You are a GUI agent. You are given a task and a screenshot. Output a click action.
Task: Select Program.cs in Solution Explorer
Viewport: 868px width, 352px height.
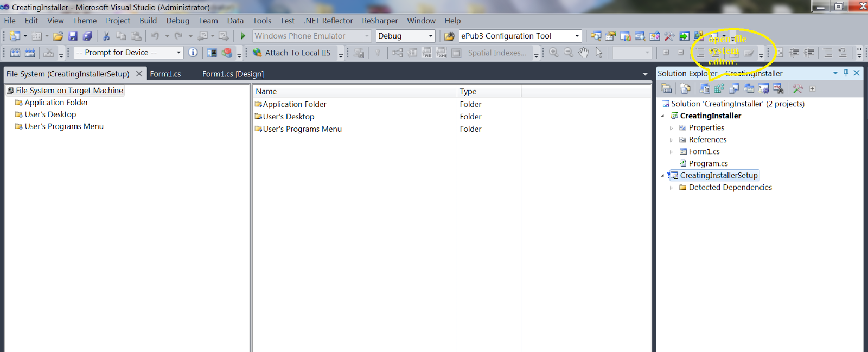click(x=708, y=163)
